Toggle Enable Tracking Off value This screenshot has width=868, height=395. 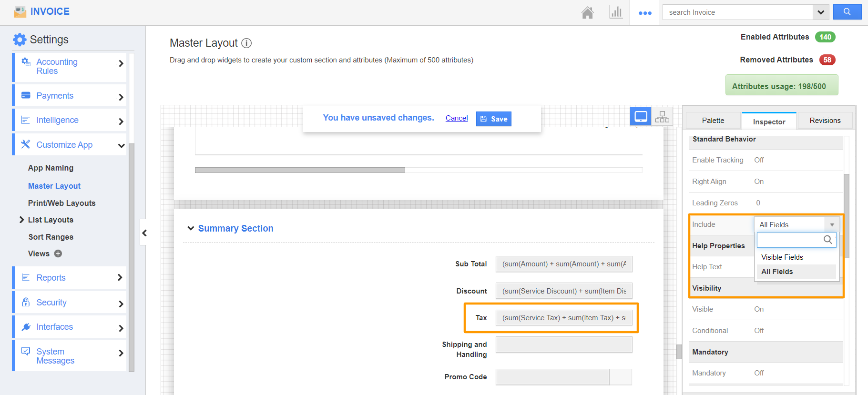759,160
